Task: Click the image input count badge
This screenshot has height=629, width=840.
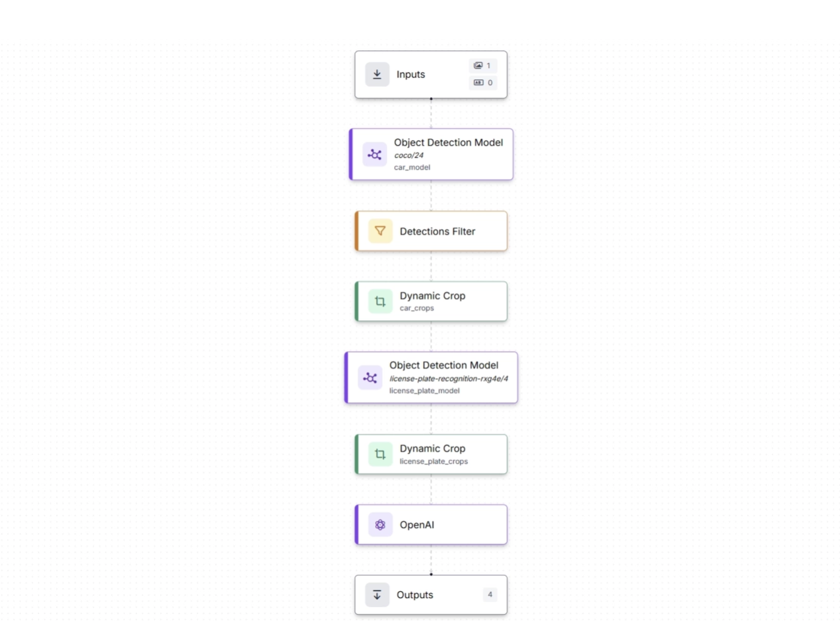Action: pos(483,66)
